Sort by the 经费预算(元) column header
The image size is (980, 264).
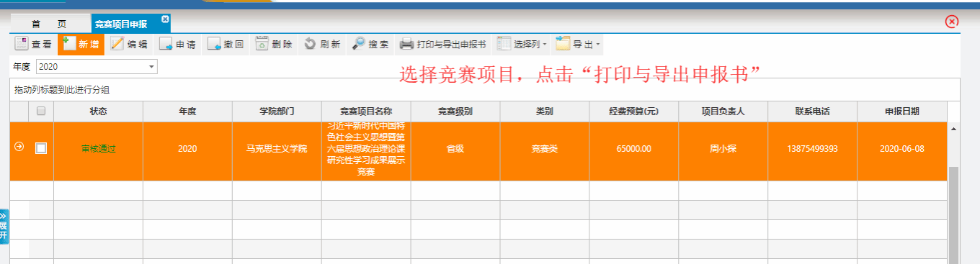click(x=634, y=111)
